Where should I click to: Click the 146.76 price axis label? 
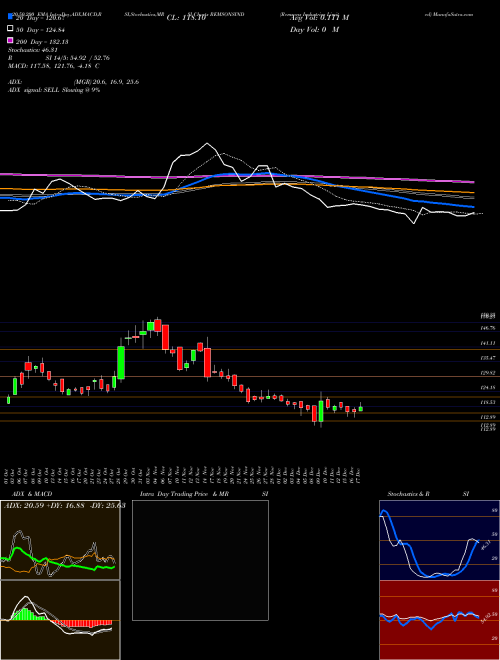pos(488,328)
